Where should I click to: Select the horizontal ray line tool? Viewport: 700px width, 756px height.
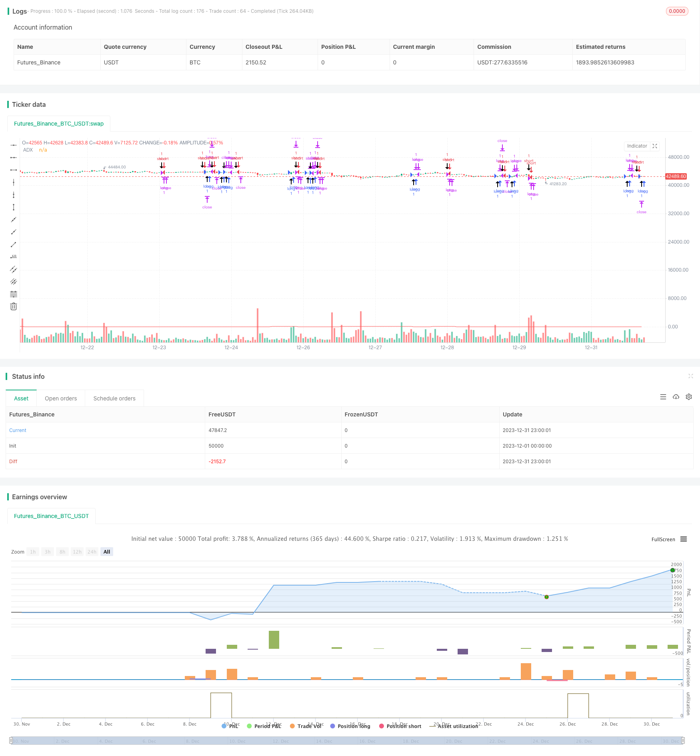(14, 158)
